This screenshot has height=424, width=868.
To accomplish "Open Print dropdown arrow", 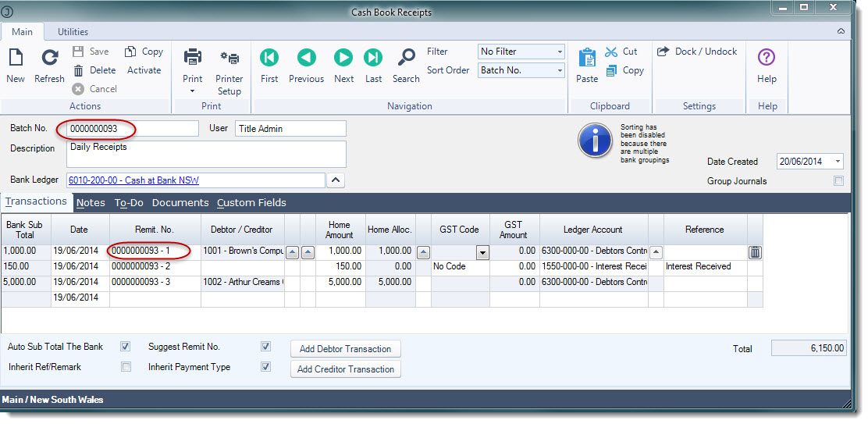I will tap(193, 91).
